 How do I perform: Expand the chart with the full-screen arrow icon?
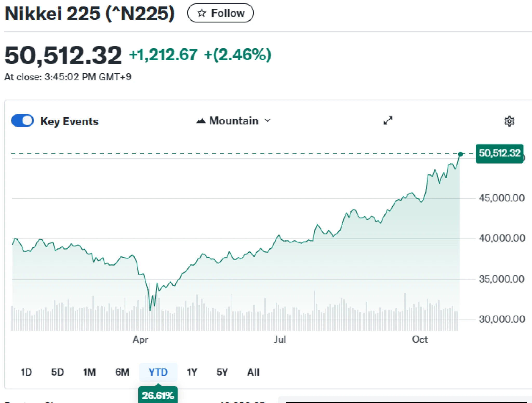(388, 121)
